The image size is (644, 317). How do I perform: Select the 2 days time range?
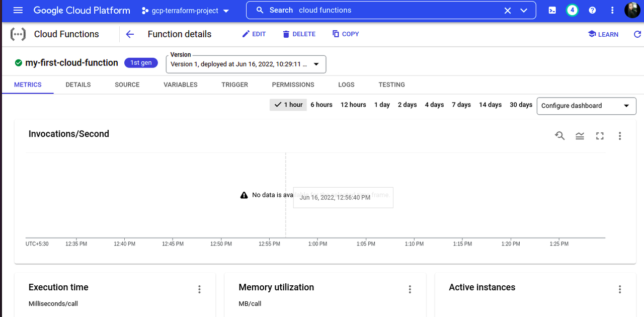coord(408,105)
